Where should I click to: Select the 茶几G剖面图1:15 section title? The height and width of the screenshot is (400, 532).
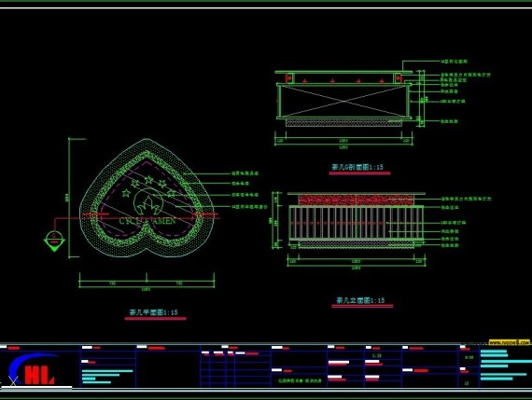357,167
